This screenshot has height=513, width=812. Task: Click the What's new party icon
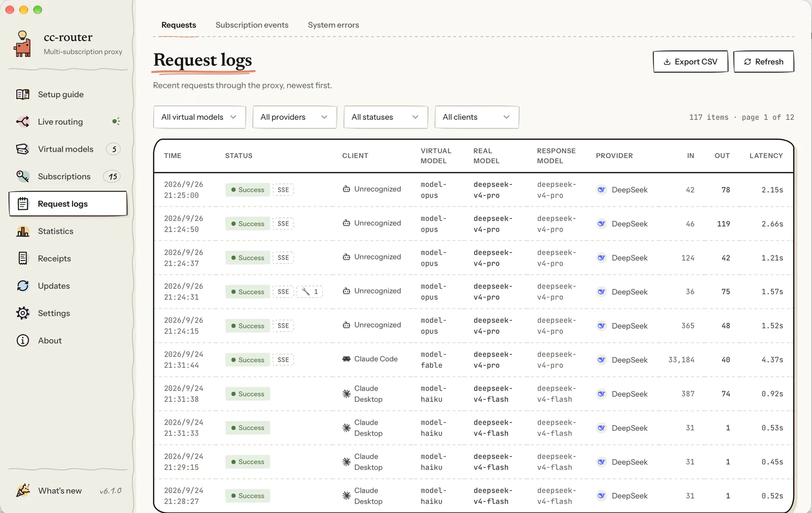coord(23,490)
